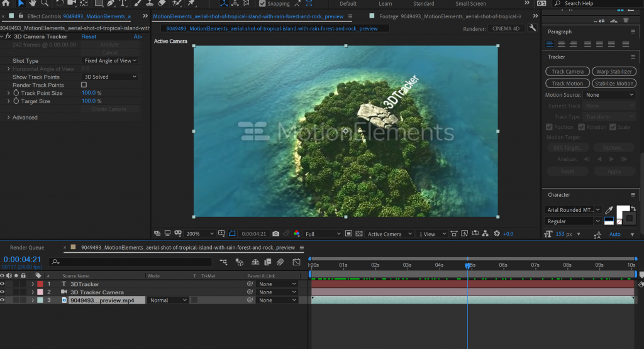Image resolution: width=644 pixels, height=349 pixels.
Task: Select the Zoom magnifier tool
Action: [x=45, y=3]
